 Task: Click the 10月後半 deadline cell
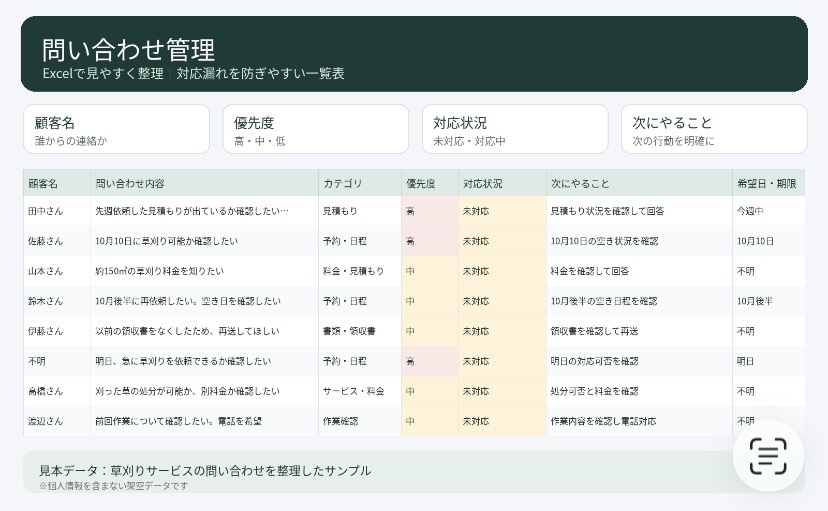click(x=769, y=301)
